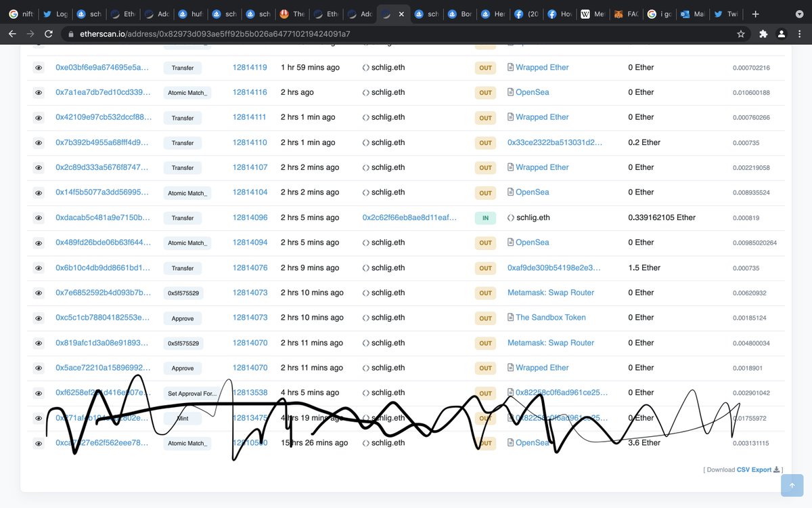Bookmark this page with the star icon
812x508 pixels.
(x=741, y=34)
